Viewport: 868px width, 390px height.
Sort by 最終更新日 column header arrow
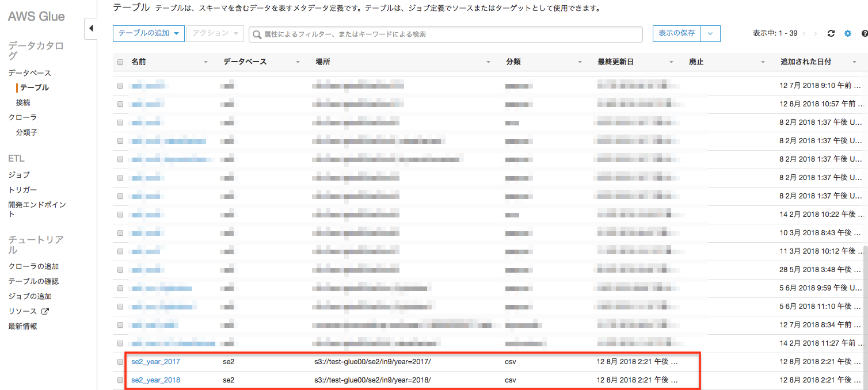pyautogui.click(x=671, y=62)
